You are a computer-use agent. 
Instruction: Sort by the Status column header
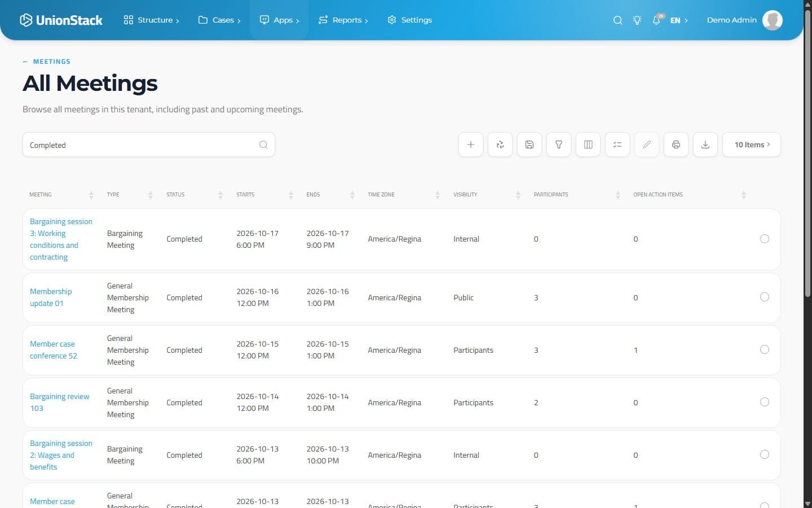tap(195, 195)
